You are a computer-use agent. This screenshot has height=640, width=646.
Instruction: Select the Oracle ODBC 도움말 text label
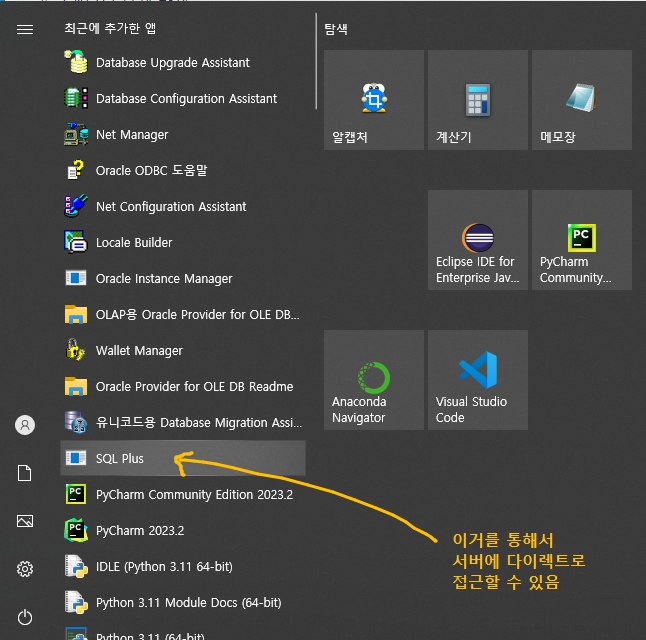(x=151, y=170)
